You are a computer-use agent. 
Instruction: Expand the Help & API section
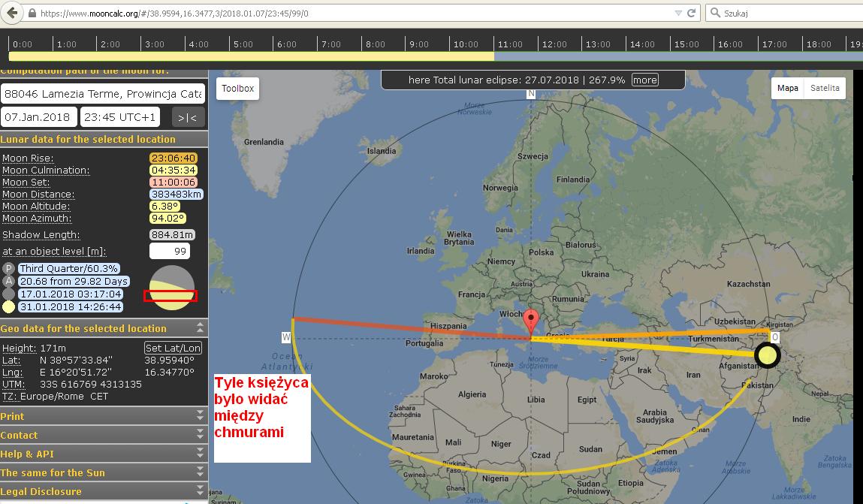(x=104, y=454)
